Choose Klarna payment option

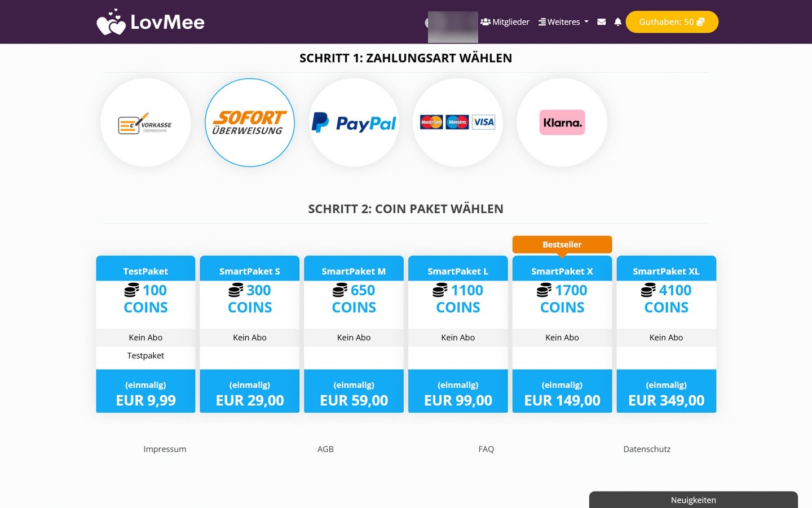point(562,122)
